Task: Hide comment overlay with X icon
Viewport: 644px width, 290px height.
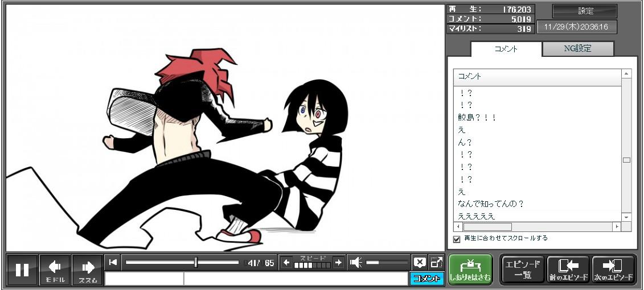Action: click(x=420, y=263)
